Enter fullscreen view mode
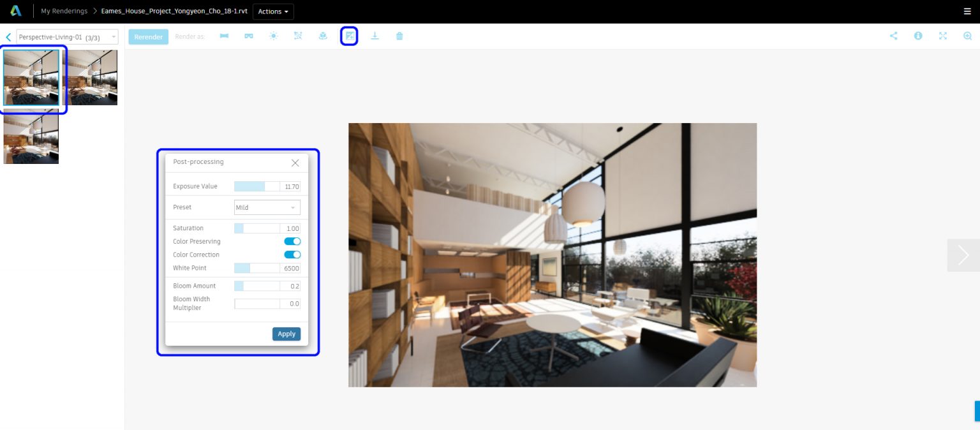The height and width of the screenshot is (430, 980). click(943, 36)
